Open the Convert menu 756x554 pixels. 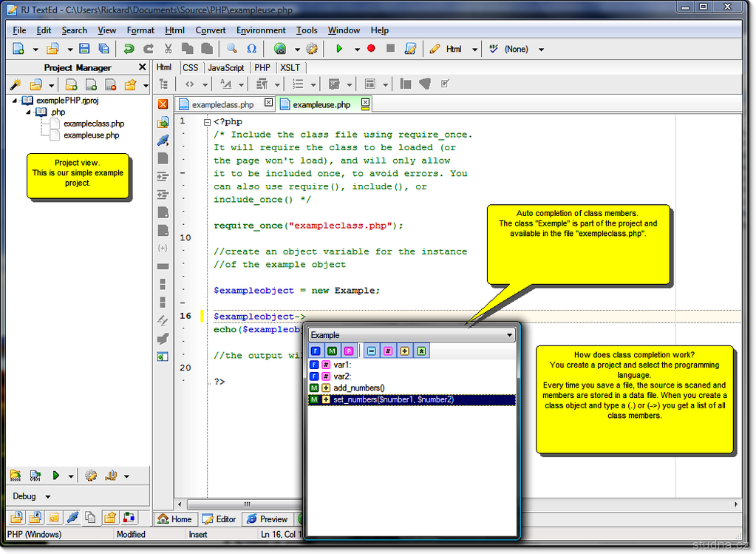[x=211, y=30]
